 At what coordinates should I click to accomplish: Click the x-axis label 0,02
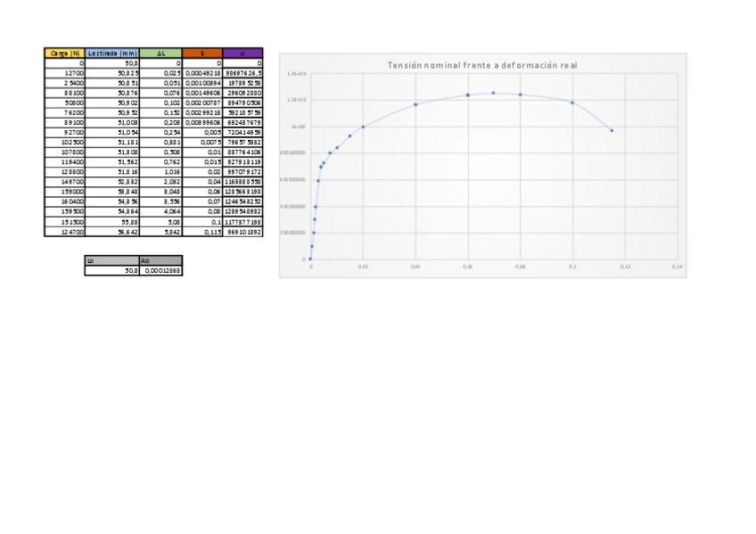(363, 267)
